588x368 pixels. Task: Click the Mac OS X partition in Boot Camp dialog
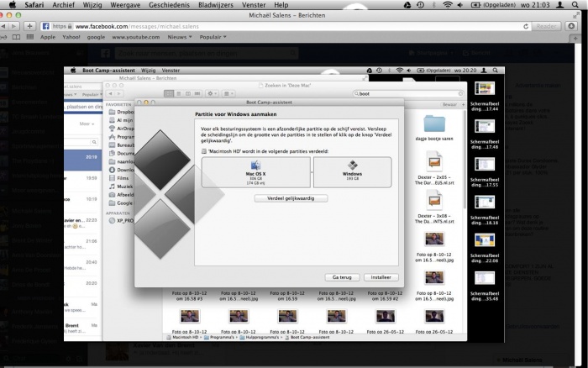click(x=255, y=172)
